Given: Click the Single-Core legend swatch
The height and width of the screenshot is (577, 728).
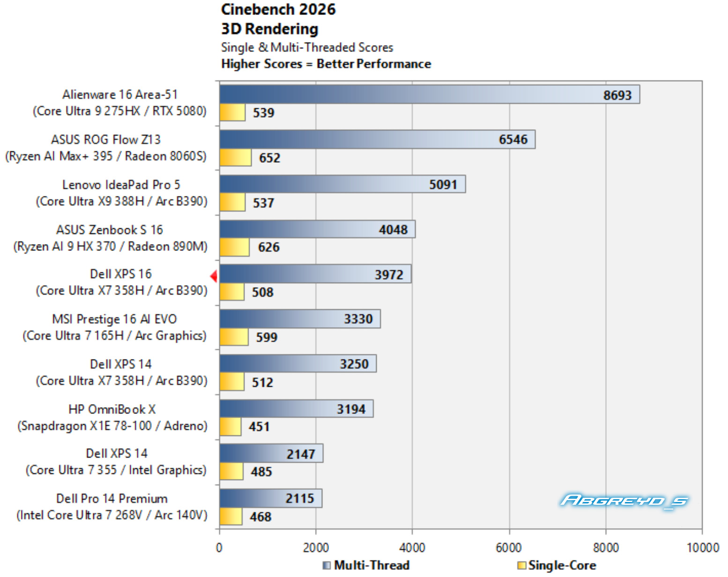Looking at the screenshot, I should [521, 565].
